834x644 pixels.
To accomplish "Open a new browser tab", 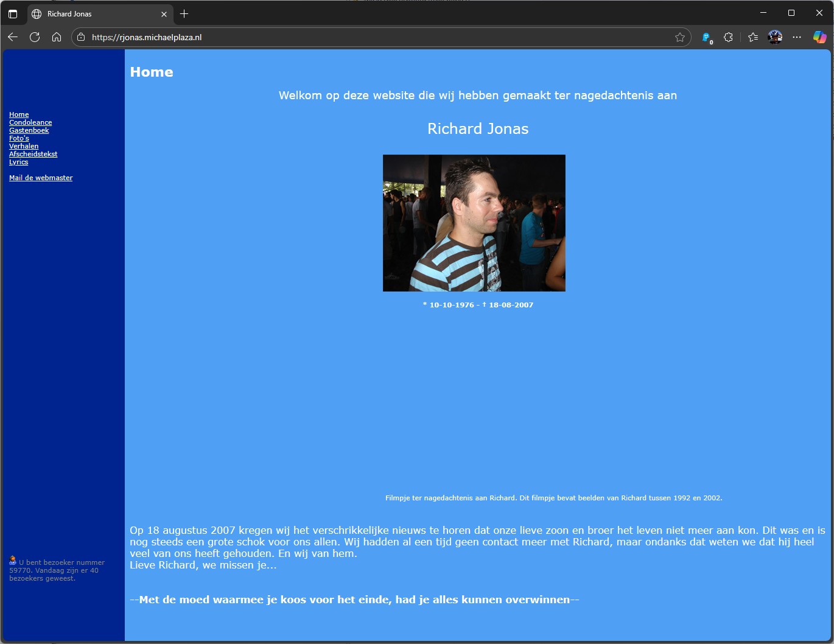I will [x=184, y=13].
